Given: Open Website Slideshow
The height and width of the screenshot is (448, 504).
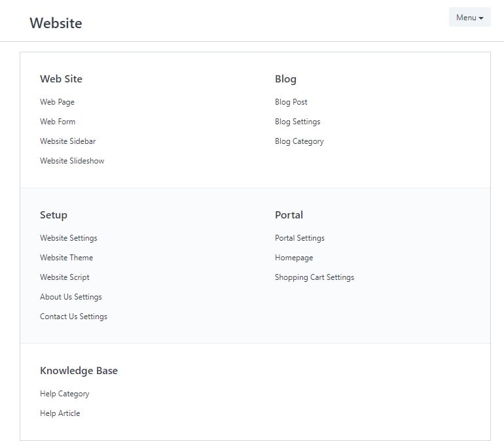Looking at the screenshot, I should pyautogui.click(x=72, y=161).
